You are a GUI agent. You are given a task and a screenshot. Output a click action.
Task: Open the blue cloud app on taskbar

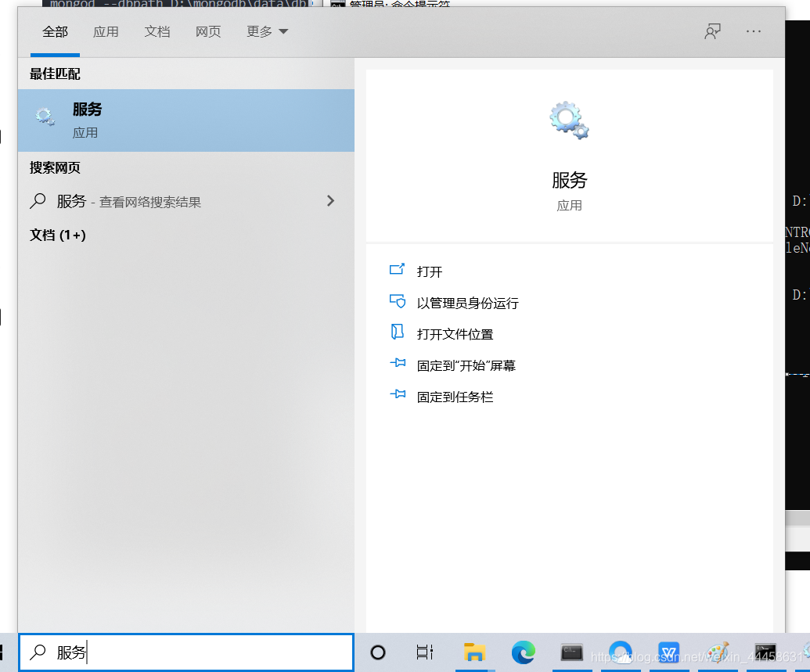tap(621, 652)
